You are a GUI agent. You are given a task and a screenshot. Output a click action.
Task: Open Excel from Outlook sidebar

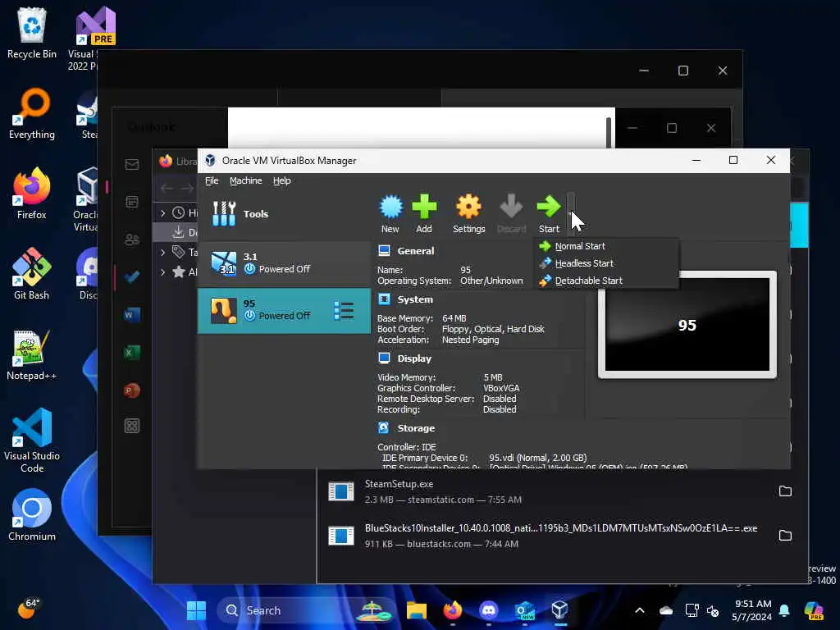(x=132, y=352)
